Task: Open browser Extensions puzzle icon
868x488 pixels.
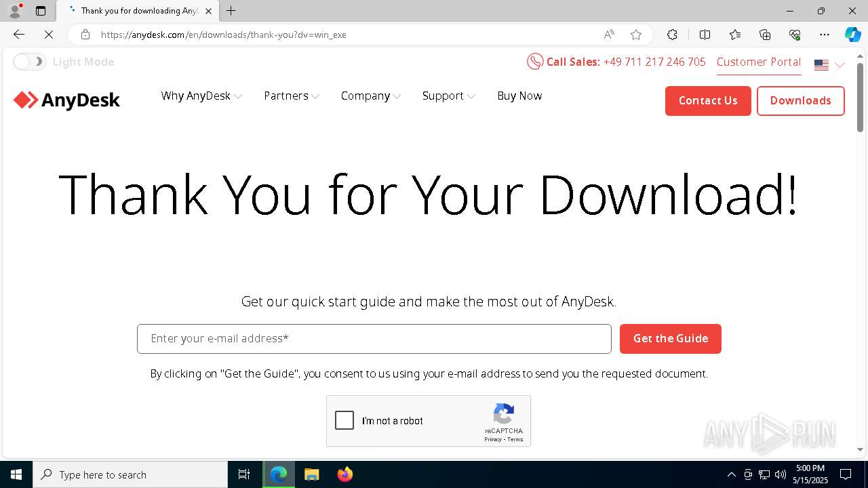Action: pyautogui.click(x=672, y=35)
